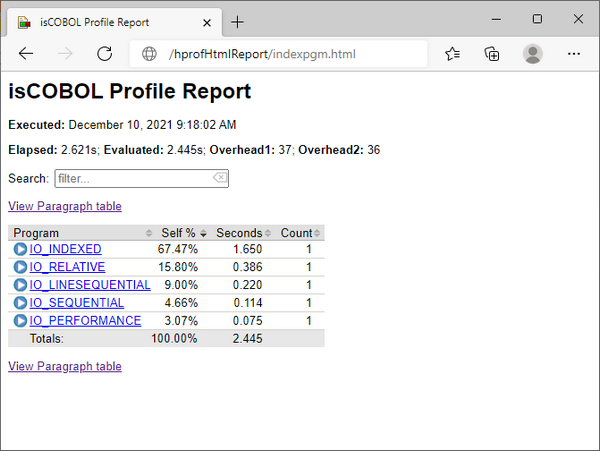
Task: Close the browser window
Action: (x=578, y=19)
